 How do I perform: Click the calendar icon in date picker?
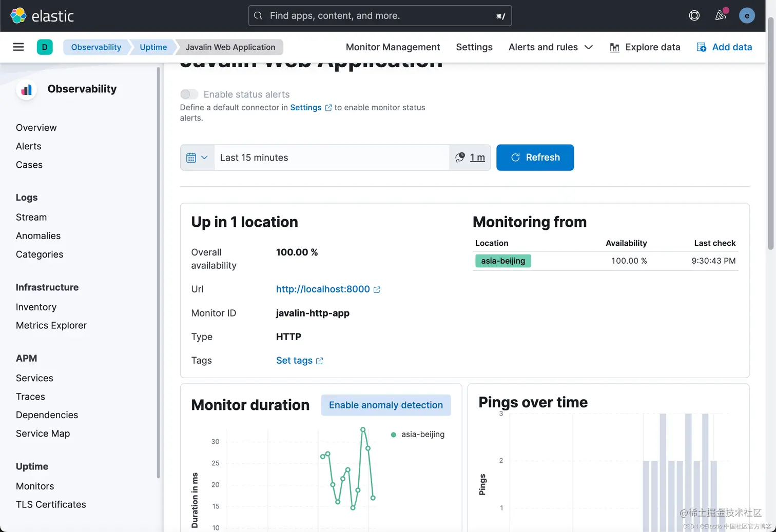pyautogui.click(x=191, y=157)
